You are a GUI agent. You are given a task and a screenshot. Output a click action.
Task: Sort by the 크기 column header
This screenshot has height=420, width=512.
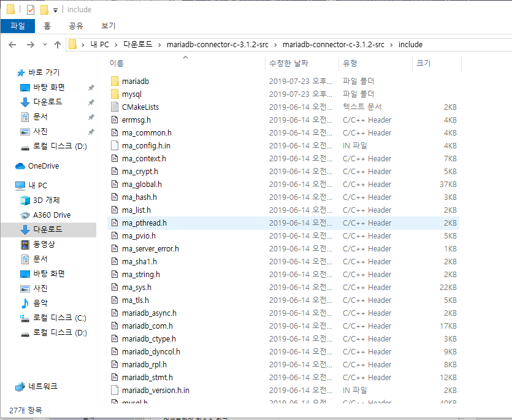coord(424,63)
